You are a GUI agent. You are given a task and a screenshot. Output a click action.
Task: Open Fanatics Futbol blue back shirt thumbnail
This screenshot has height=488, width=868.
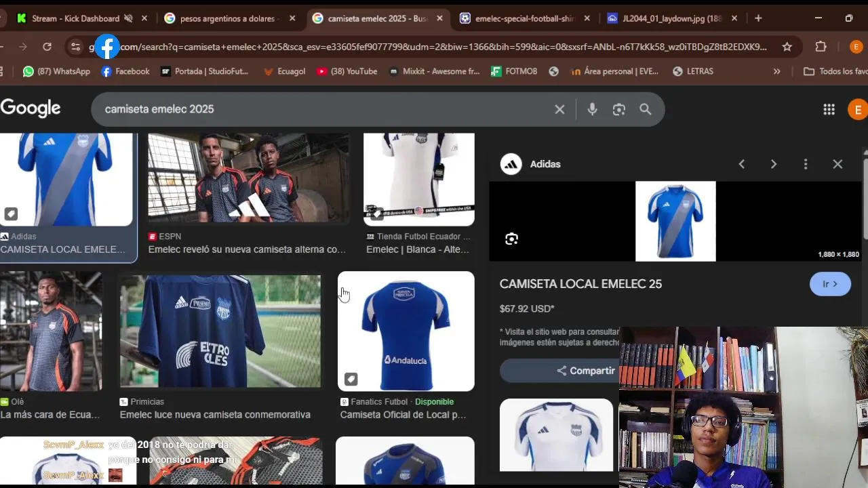[406, 331]
